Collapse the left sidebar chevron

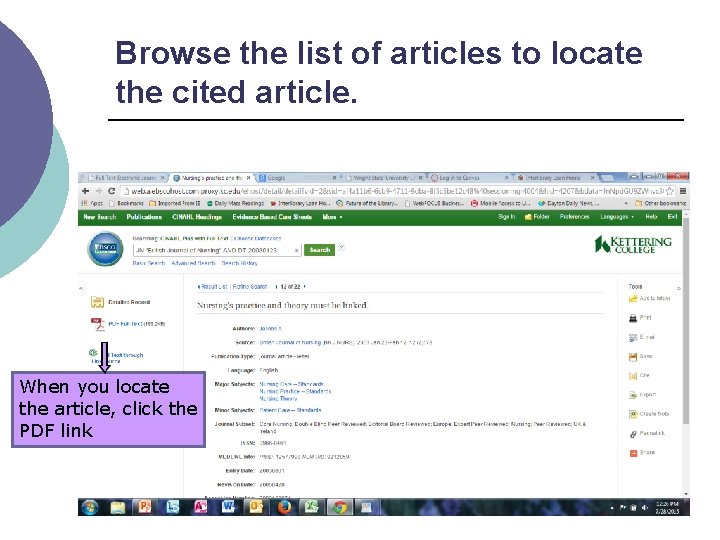click(x=81, y=288)
